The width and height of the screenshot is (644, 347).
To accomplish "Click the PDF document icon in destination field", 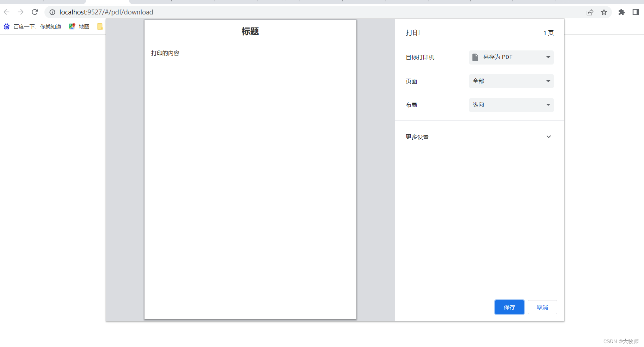I will click(x=476, y=57).
